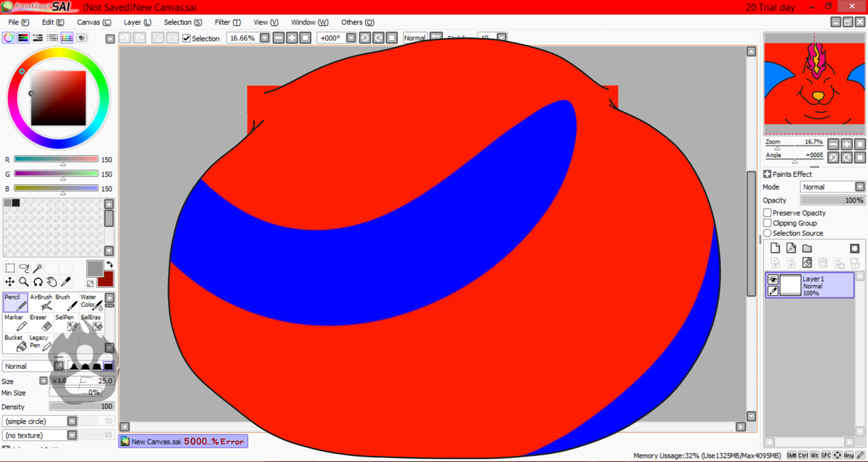Screen dimensions: 868x462
Task: Toggle the swatches panel
Action: coord(67,38)
